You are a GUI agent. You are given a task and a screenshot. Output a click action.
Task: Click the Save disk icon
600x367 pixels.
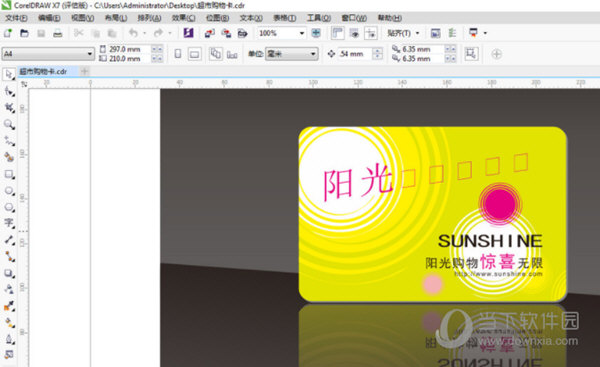click(41, 33)
